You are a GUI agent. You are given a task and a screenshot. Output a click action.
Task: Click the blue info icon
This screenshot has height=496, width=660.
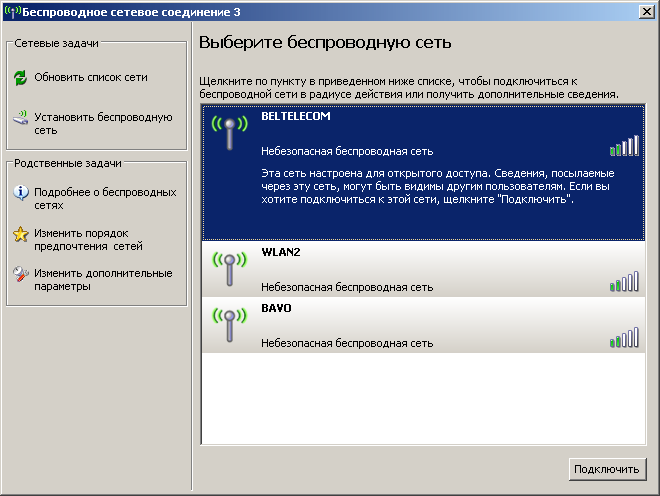[x=21, y=192]
